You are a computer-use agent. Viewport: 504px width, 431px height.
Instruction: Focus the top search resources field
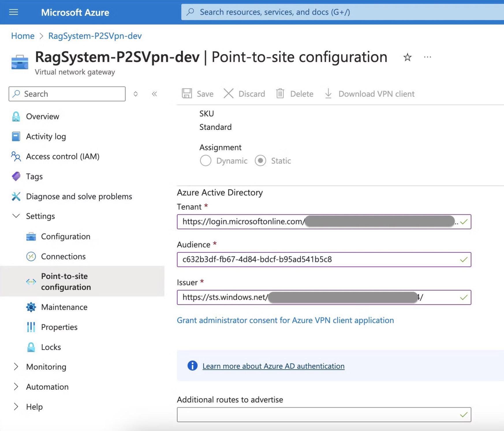[x=342, y=12]
